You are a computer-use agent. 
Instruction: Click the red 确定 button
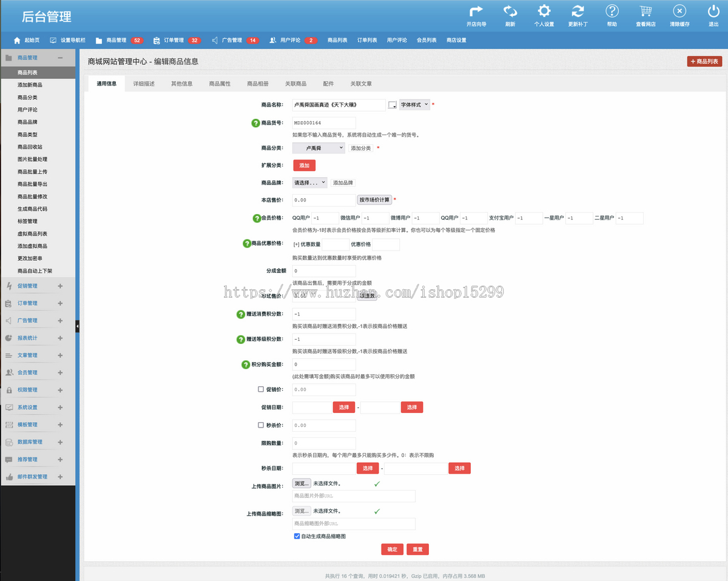pyautogui.click(x=393, y=549)
